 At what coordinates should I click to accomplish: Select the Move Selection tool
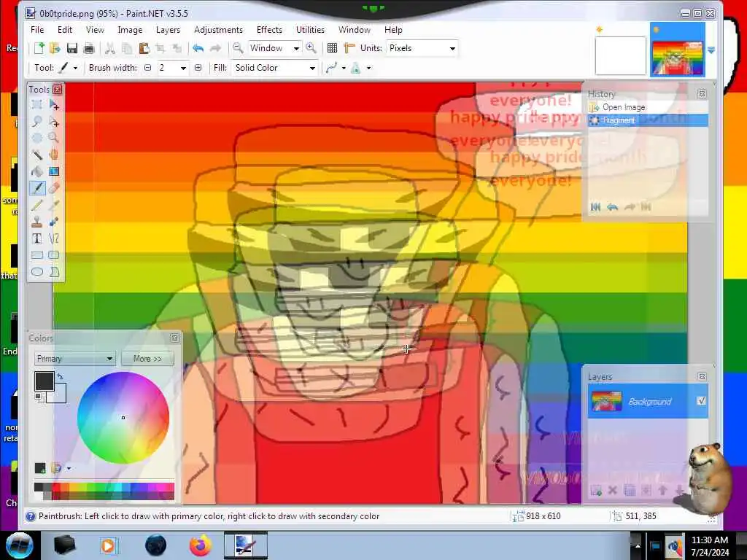tap(54, 122)
